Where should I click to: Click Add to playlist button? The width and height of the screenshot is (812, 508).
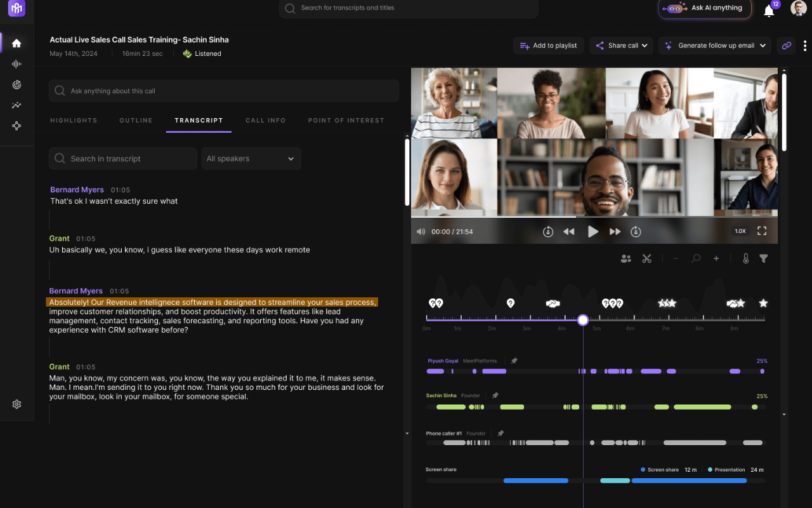[548, 46]
